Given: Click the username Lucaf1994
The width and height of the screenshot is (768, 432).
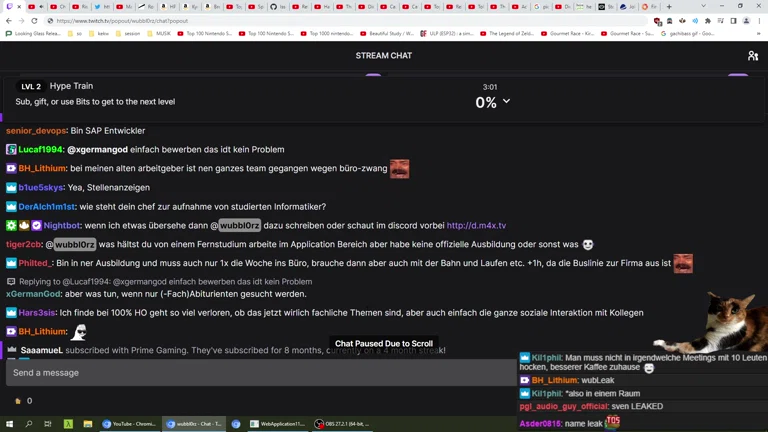Looking at the screenshot, I should 41,149.
